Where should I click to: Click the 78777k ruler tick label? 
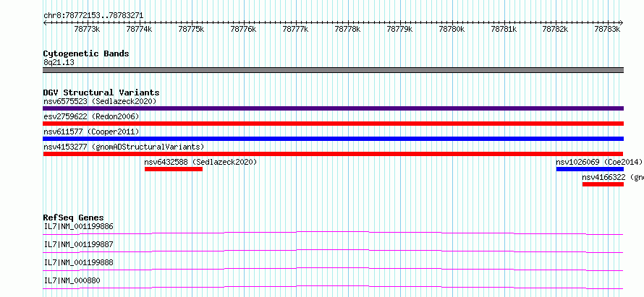296,29
